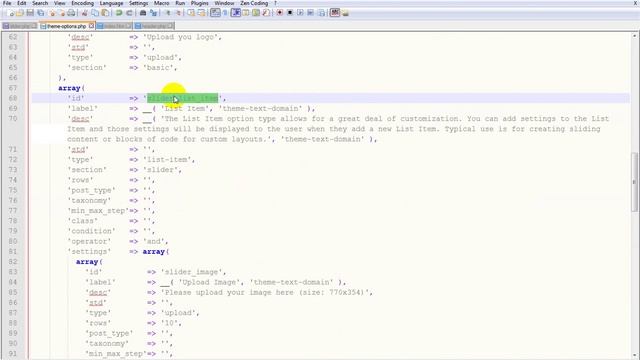The width and height of the screenshot is (640, 360).
Task: Create a new document with the New icon
Action: click(11, 13)
